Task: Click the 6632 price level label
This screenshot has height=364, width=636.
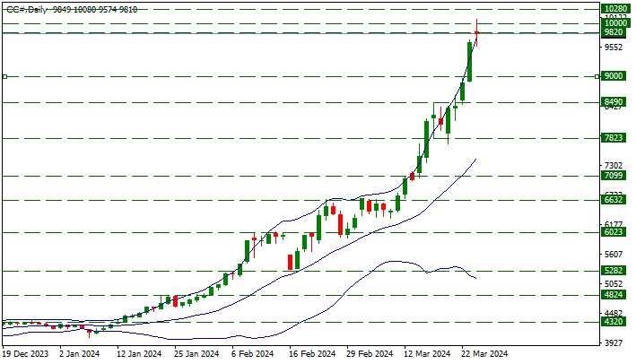Action: click(613, 200)
